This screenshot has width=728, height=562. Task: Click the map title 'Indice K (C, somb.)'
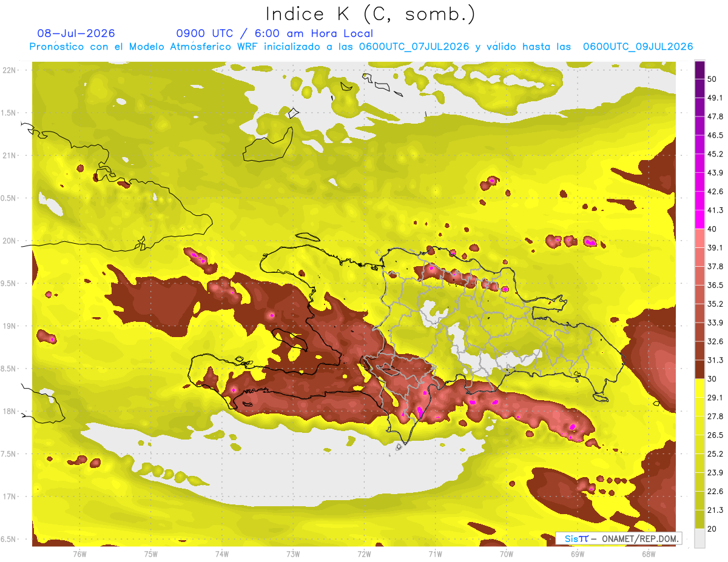pyautogui.click(x=370, y=15)
